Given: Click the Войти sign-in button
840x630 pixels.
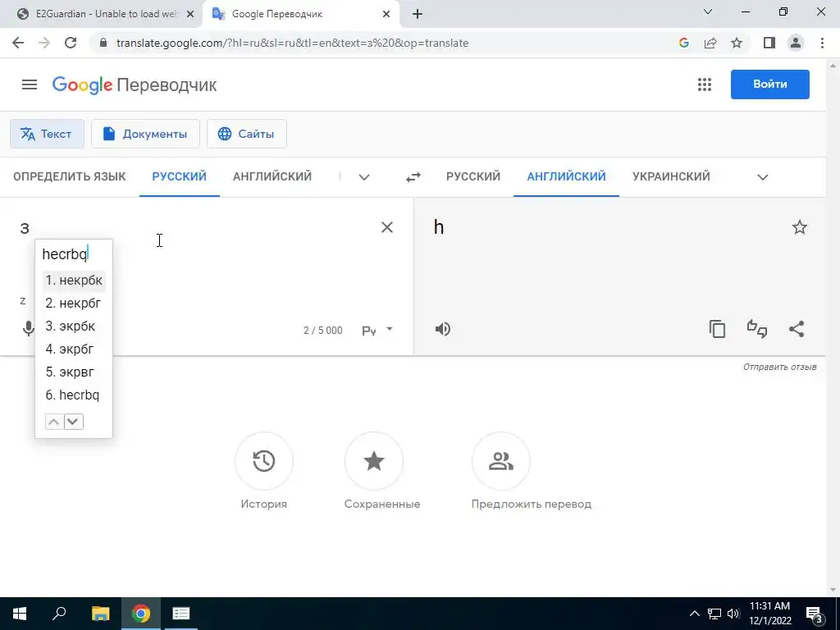Looking at the screenshot, I should [x=769, y=84].
